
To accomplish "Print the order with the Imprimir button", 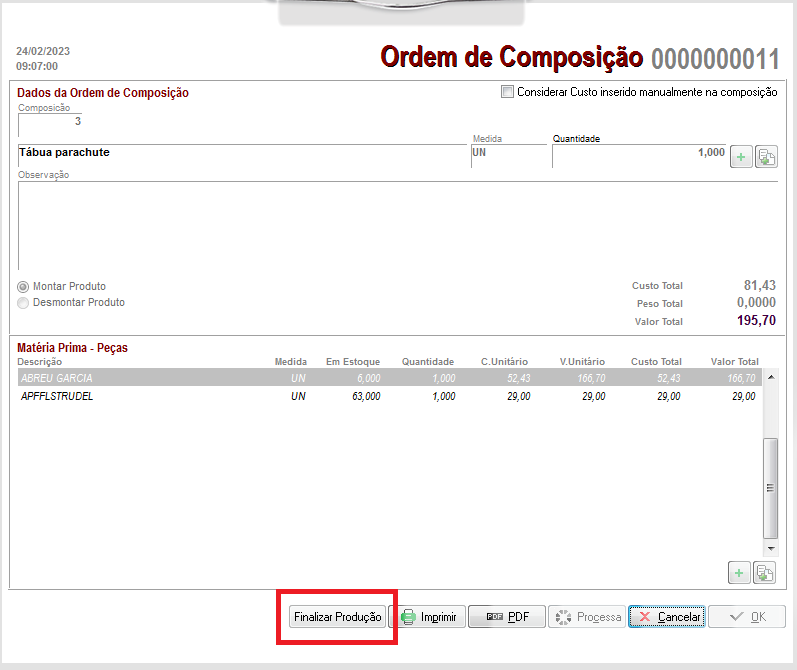I will click(x=428, y=617).
